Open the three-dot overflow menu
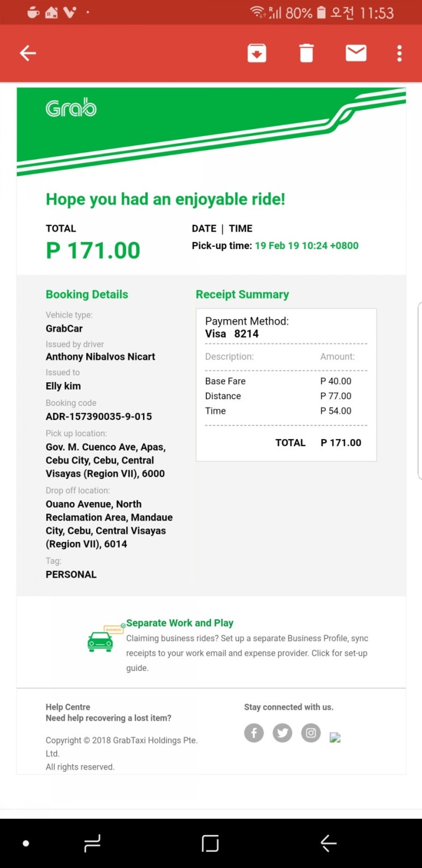This screenshot has width=422, height=868. point(400,53)
